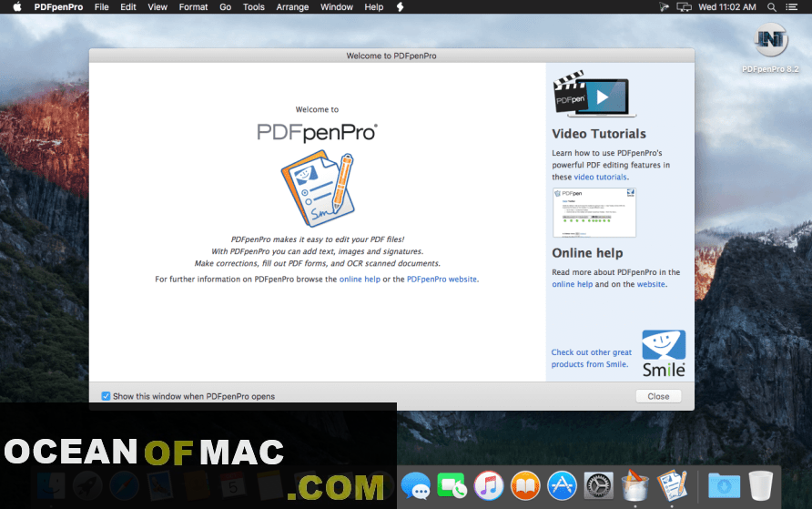Screen dimensions: 812x509
Task: Click the paint bucket app in Dock
Action: point(635,485)
